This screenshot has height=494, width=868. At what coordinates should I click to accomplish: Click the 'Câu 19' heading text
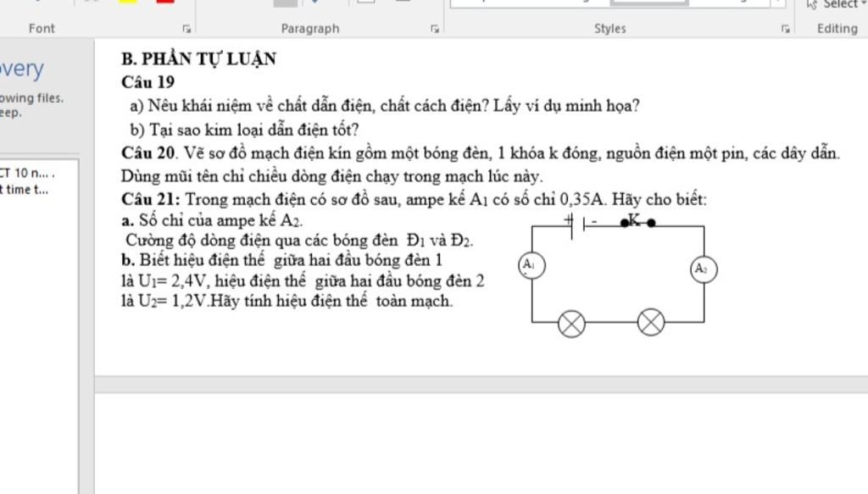pyautogui.click(x=147, y=82)
